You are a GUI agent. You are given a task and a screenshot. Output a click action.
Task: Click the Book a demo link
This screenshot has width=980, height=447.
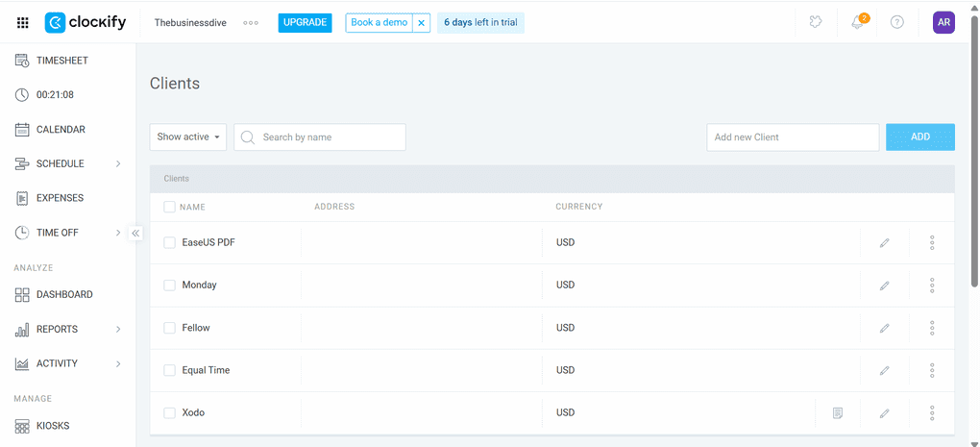[380, 22]
